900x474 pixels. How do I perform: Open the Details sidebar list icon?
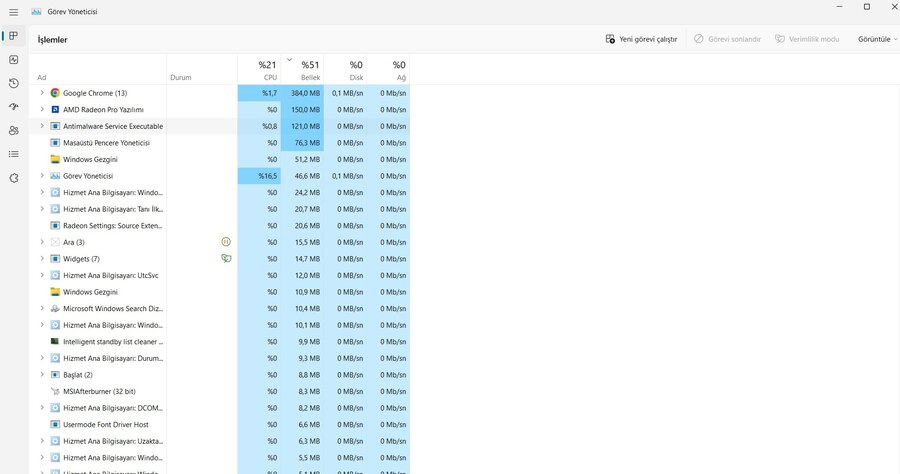(14, 154)
